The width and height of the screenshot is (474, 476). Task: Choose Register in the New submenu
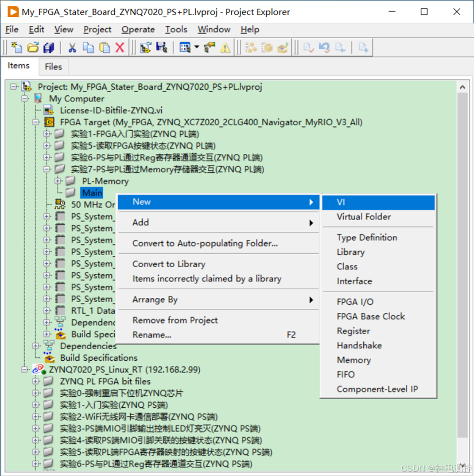tap(378, 331)
